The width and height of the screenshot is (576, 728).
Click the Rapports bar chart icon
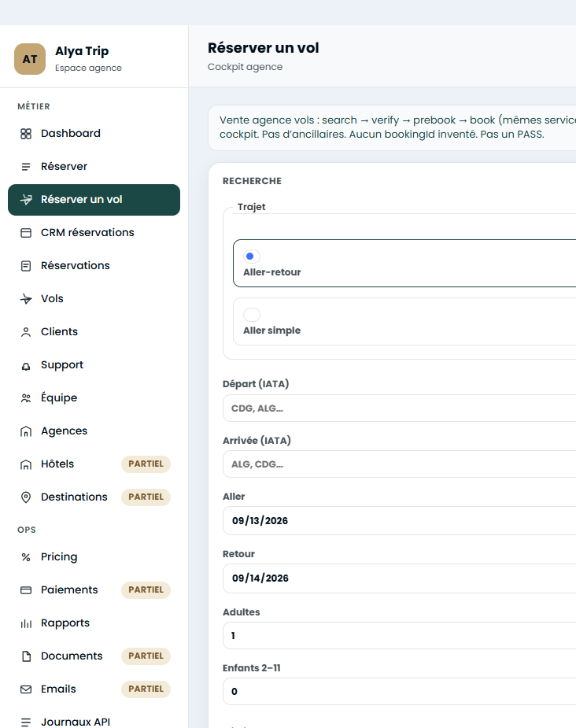[26, 623]
